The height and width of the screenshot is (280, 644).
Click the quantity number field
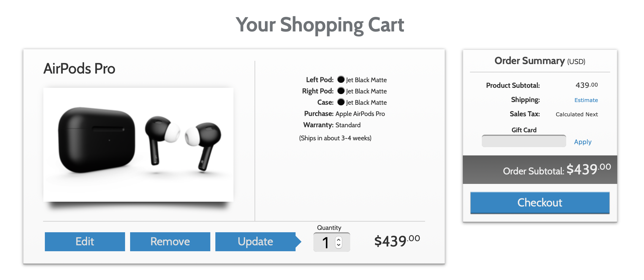[326, 243]
